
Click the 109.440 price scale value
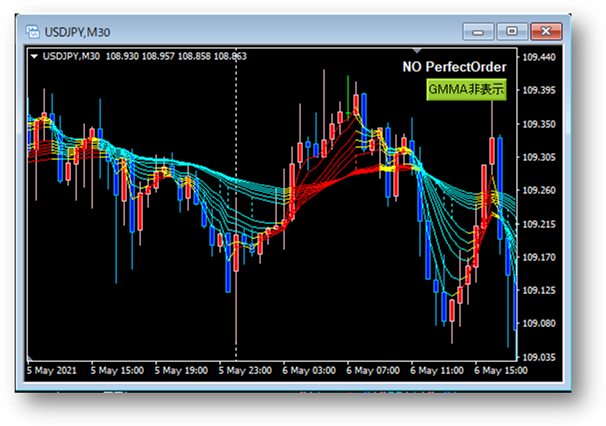[539, 57]
